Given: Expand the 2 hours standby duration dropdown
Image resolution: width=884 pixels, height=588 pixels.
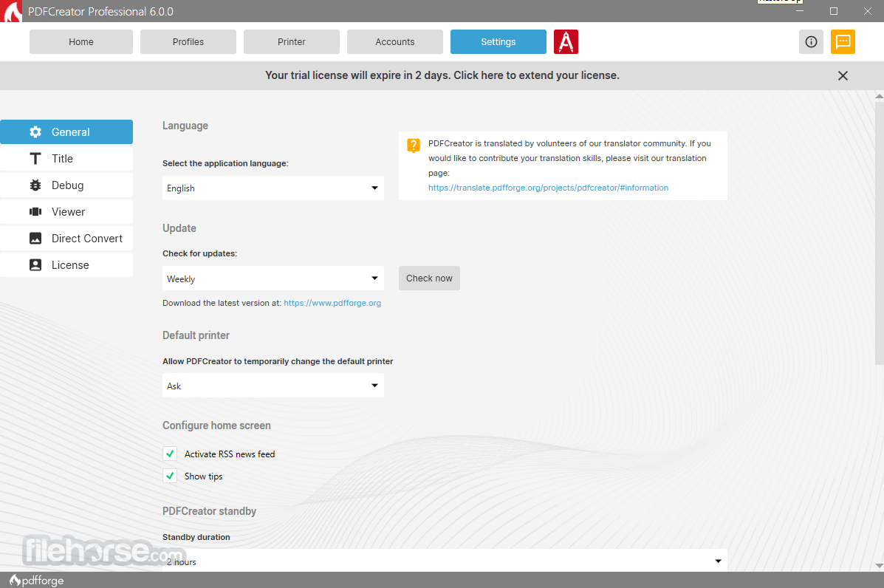Looking at the screenshot, I should [x=445, y=561].
